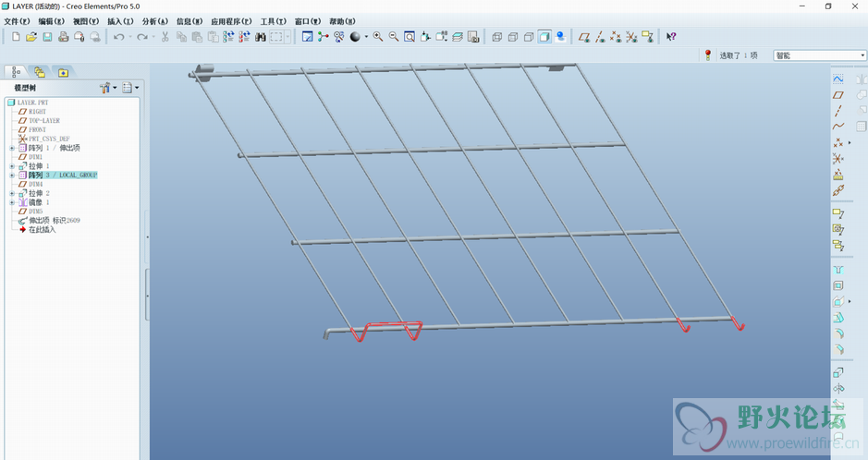Save the model with floppy icon
Image resolution: width=868 pixels, height=460 pixels.
pos(48,37)
